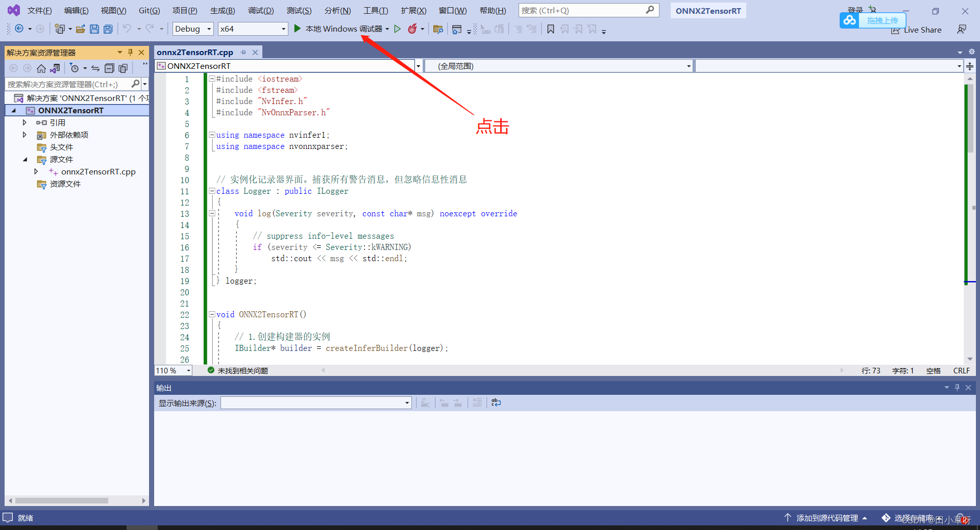Click the Undo arrow icon
This screenshot has width=980, height=530.
tap(127, 29)
